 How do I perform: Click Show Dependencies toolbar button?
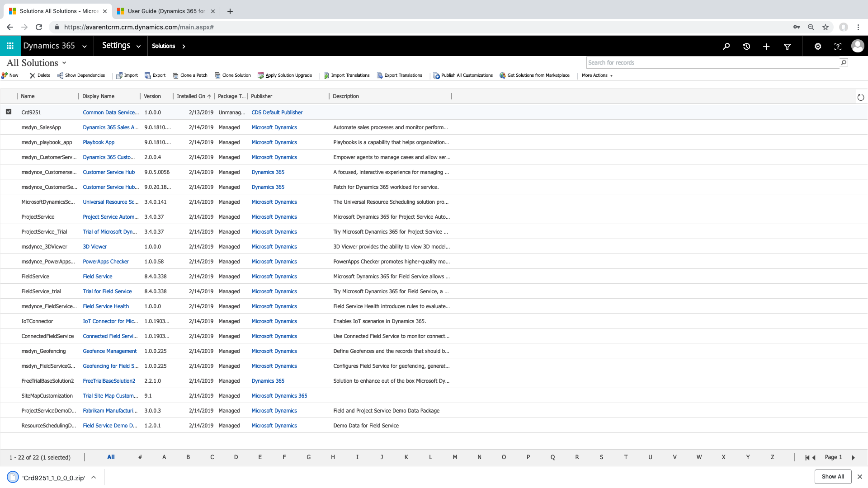(x=81, y=75)
